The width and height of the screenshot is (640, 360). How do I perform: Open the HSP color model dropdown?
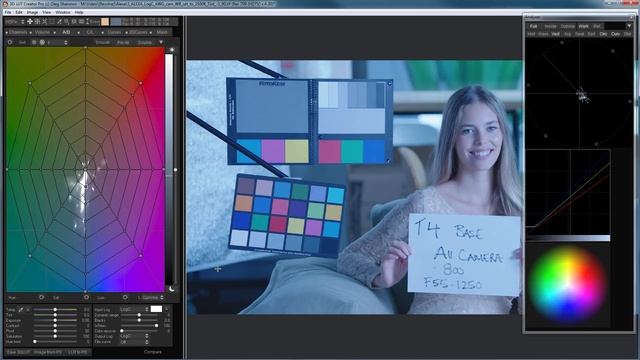click(x=15, y=22)
